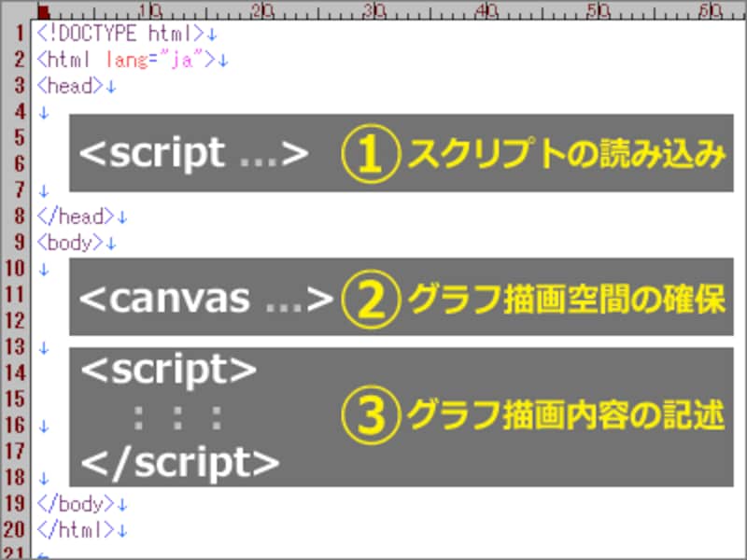The height and width of the screenshot is (560, 747).
Task: Click the <!DOCTYPE html> text on line 1
Action: 120,34
